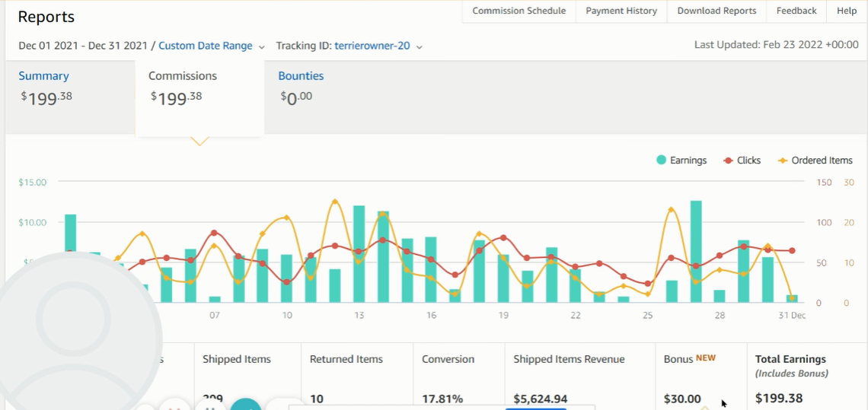Click the Conversion value 17.81%
Image resolution: width=868 pixels, height=410 pixels.
point(442,399)
